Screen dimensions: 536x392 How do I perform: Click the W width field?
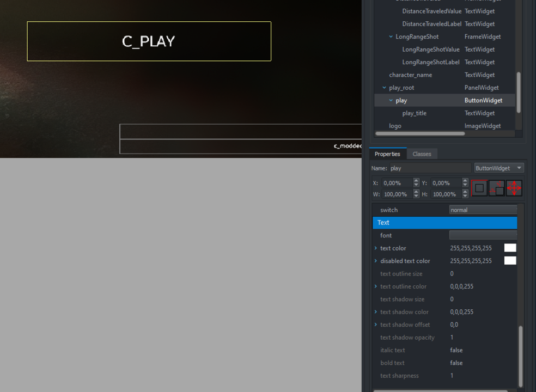(x=397, y=194)
